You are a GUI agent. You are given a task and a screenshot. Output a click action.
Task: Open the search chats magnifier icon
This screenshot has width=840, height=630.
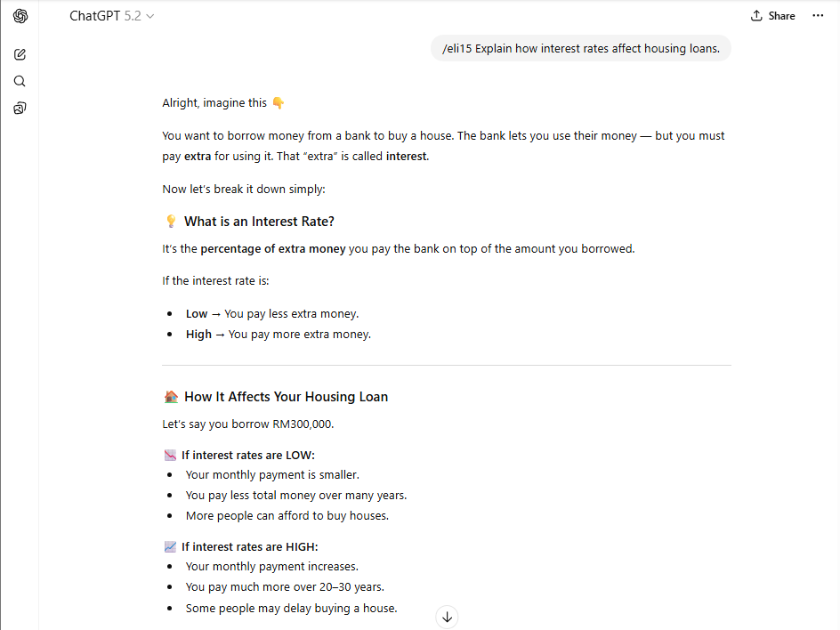click(20, 81)
